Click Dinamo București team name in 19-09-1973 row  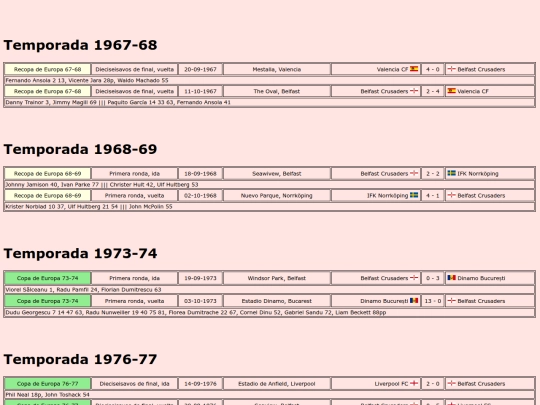[x=481, y=278]
